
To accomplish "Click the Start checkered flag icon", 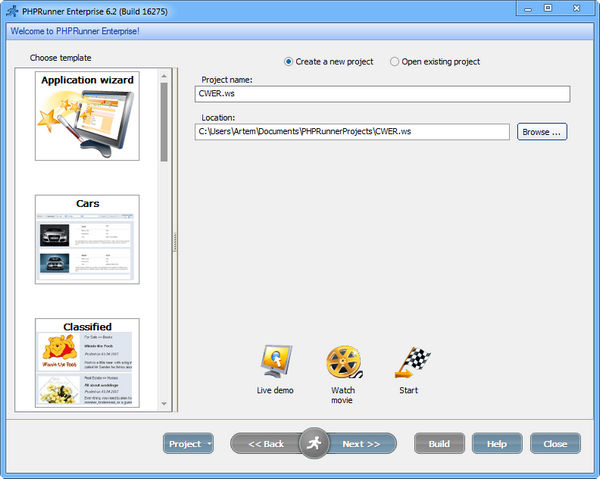I will (x=408, y=361).
